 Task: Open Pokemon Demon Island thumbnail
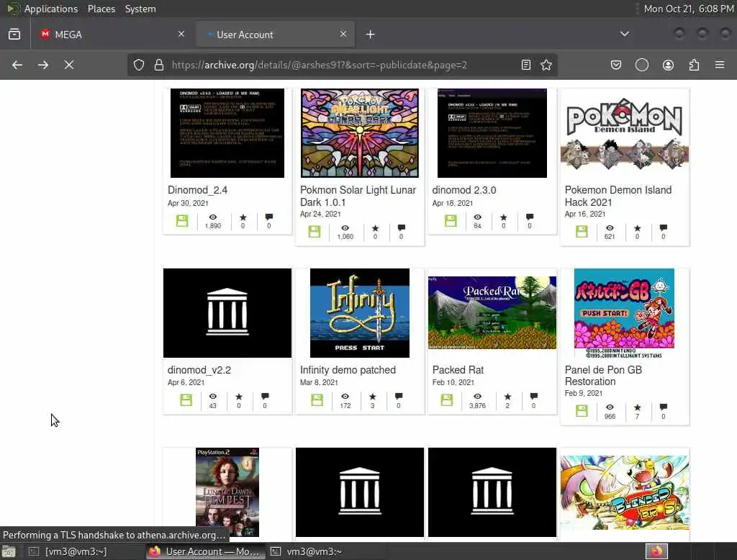624,133
